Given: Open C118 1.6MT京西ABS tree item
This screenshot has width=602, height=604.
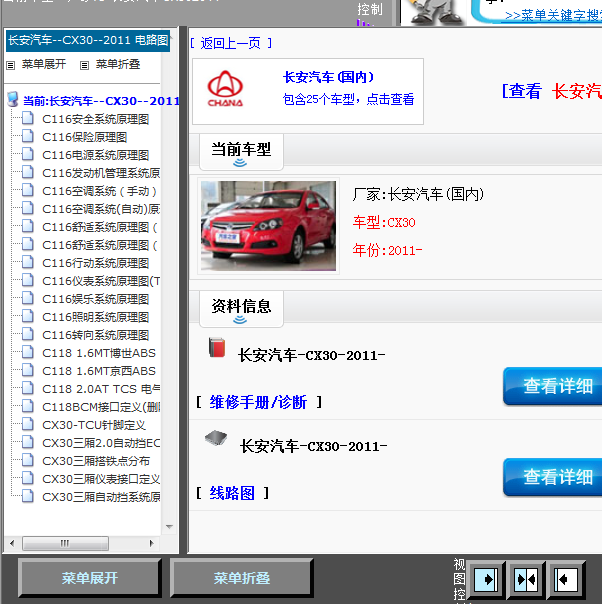Looking at the screenshot, I should [x=99, y=371].
